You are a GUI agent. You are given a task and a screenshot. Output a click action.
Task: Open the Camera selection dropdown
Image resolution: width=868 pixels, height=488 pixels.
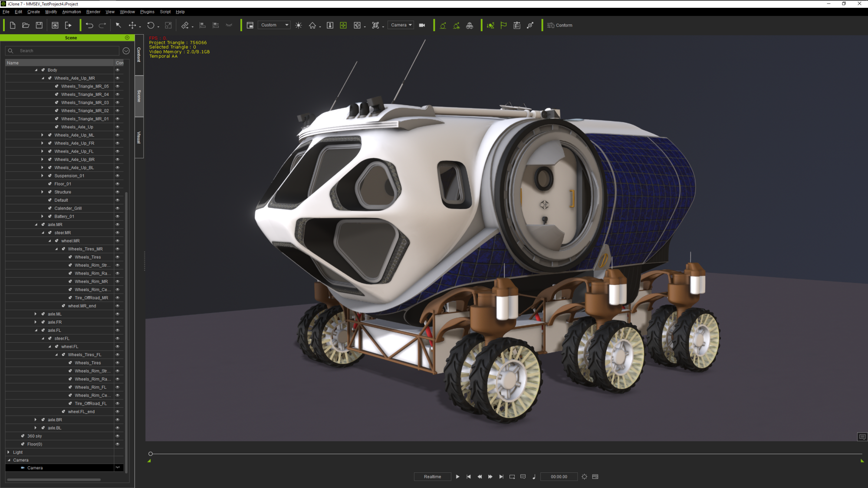pos(401,25)
